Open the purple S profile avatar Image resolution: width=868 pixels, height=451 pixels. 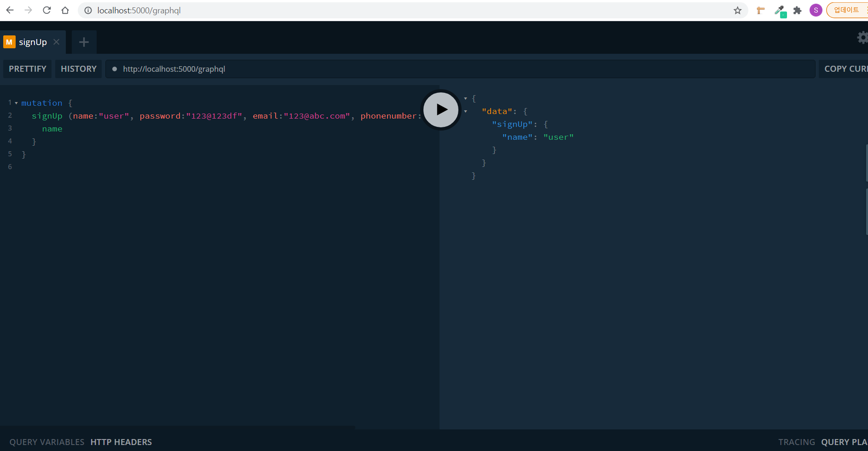(816, 10)
